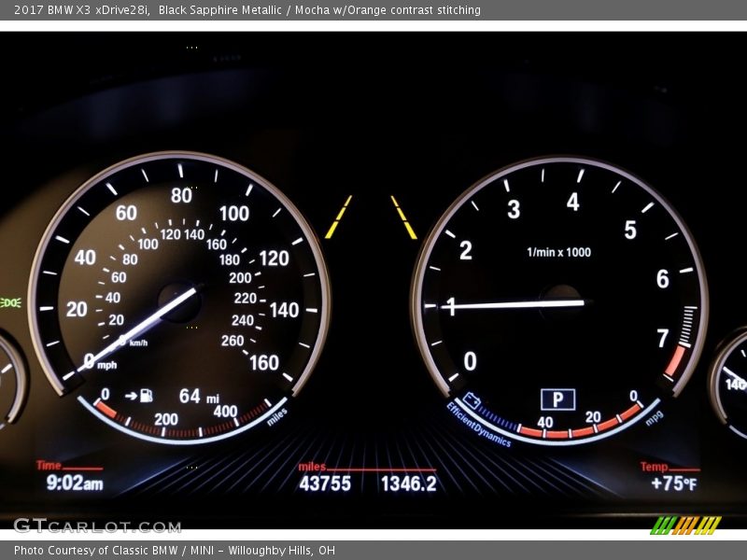Click the number 4 on tachometer

pyautogui.click(x=573, y=202)
